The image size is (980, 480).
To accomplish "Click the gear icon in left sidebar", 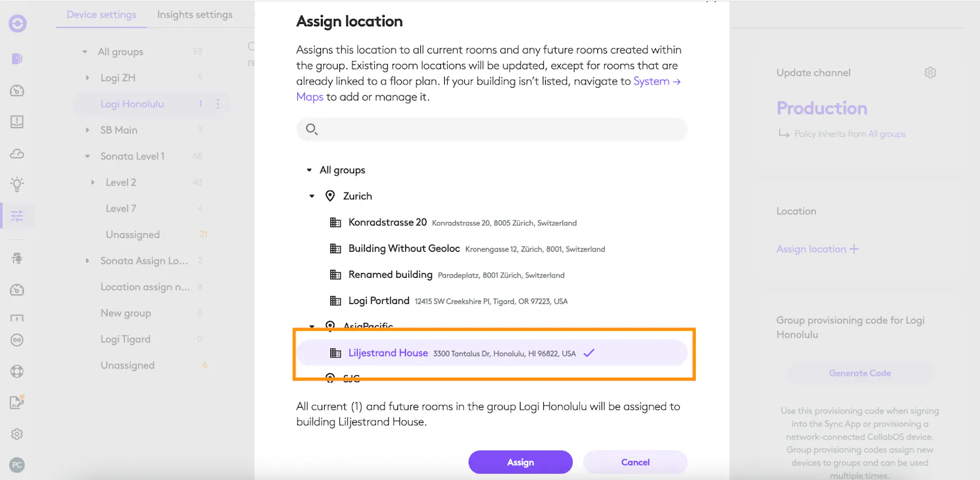I will point(17,434).
